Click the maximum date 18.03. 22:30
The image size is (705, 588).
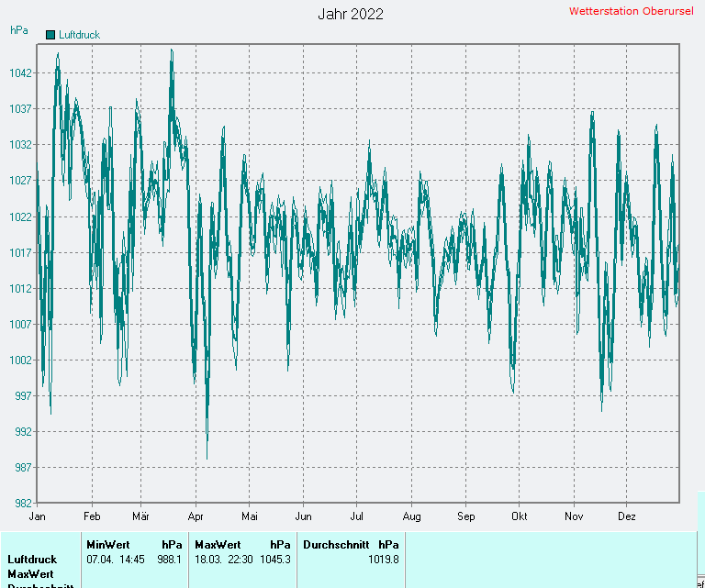tap(224, 560)
